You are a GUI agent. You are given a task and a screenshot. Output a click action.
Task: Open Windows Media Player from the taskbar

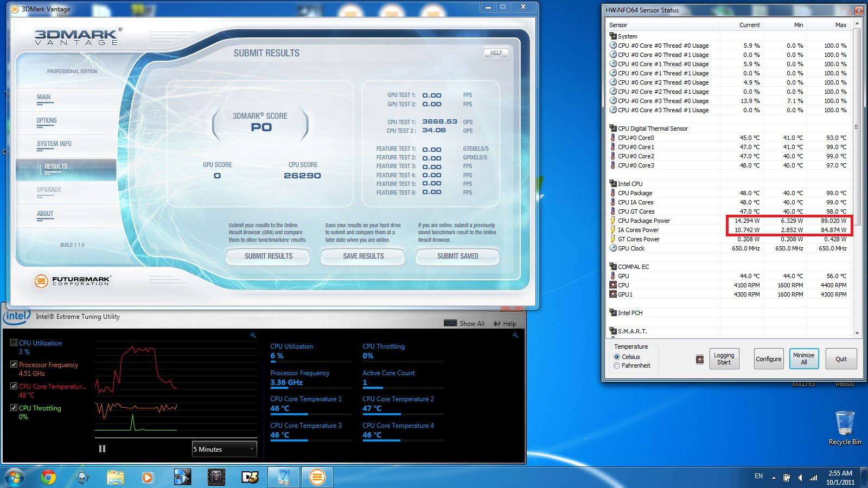click(147, 477)
